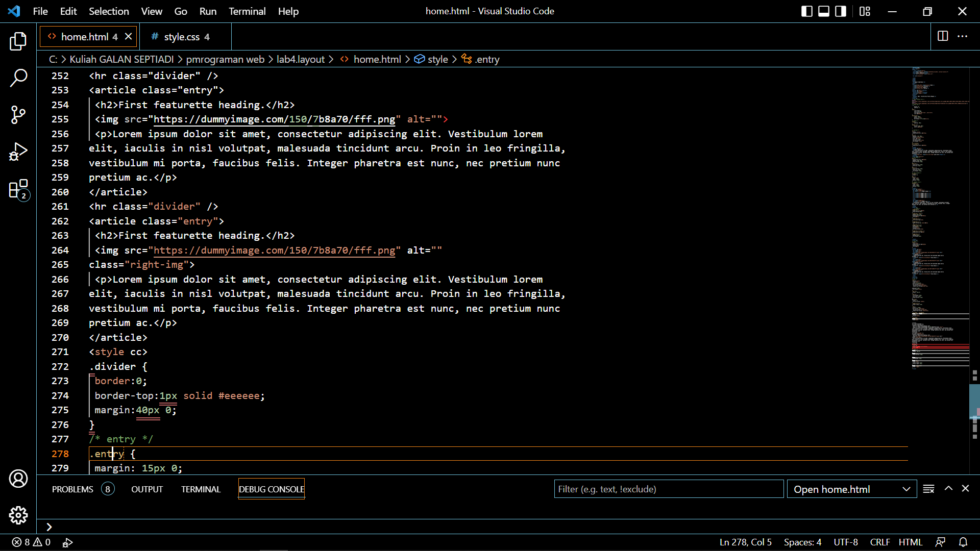Split the editor using the split icon
The height and width of the screenshot is (551, 980).
(942, 36)
